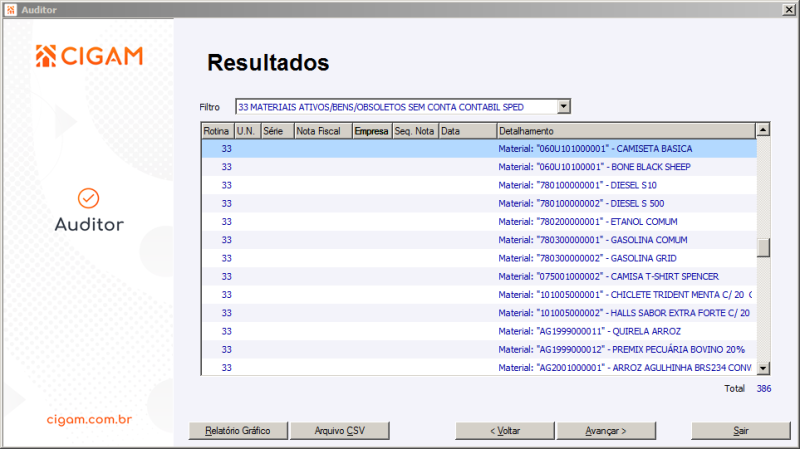The width and height of the screenshot is (800, 449).
Task: Exit using the Sair button
Action: pyautogui.click(x=741, y=431)
